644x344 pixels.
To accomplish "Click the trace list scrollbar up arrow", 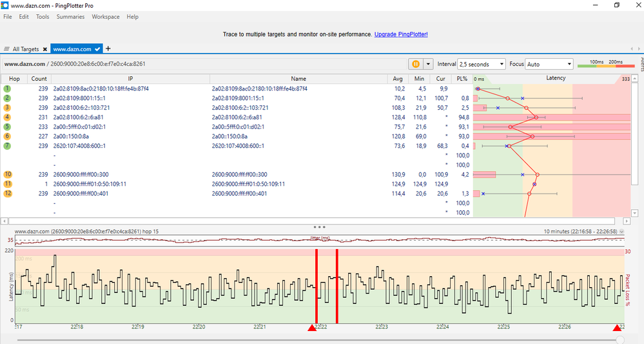I will 634,79.
